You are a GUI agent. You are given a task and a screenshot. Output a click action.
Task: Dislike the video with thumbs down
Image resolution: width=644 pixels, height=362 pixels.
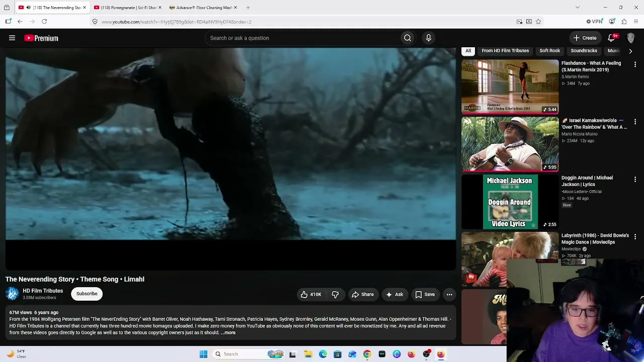point(335,295)
